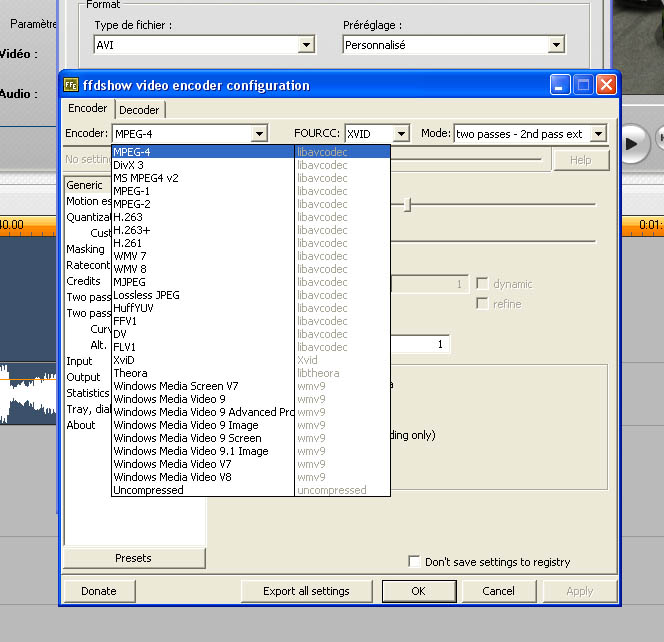The width and height of the screenshot is (664, 642).
Task: Open the Type de fichier AVI dropdown
Action: [306, 44]
